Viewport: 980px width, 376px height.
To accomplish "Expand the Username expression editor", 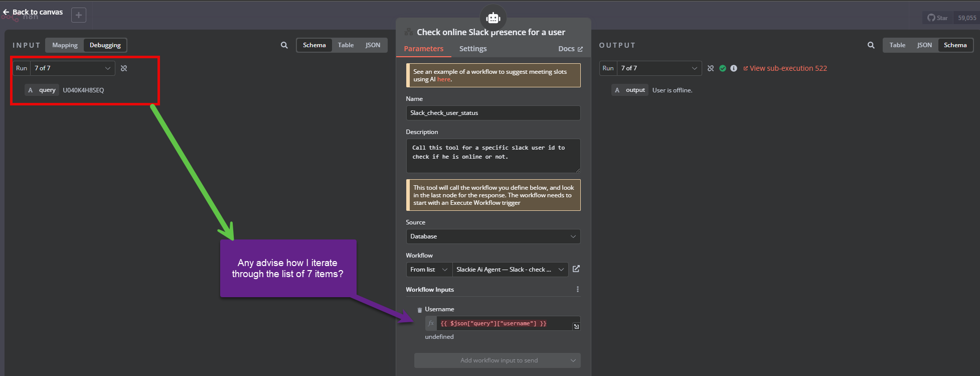I will (x=576, y=326).
